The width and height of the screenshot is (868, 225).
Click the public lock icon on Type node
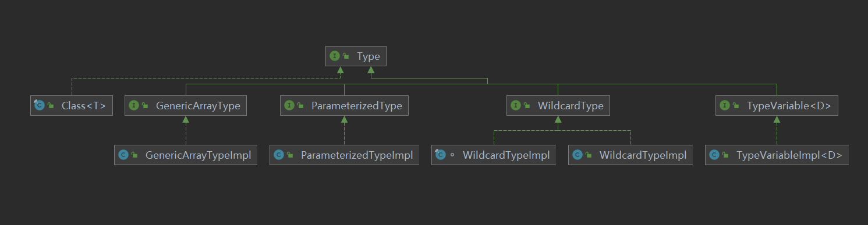pyautogui.click(x=346, y=56)
